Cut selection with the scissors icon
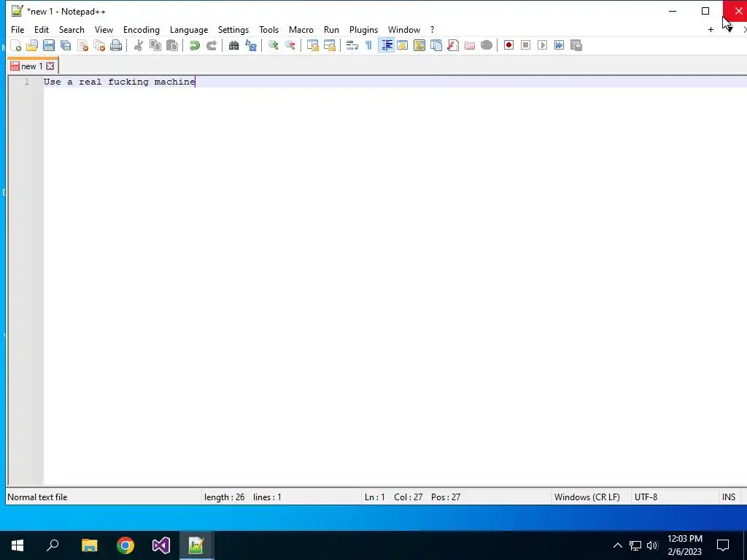 coord(138,45)
